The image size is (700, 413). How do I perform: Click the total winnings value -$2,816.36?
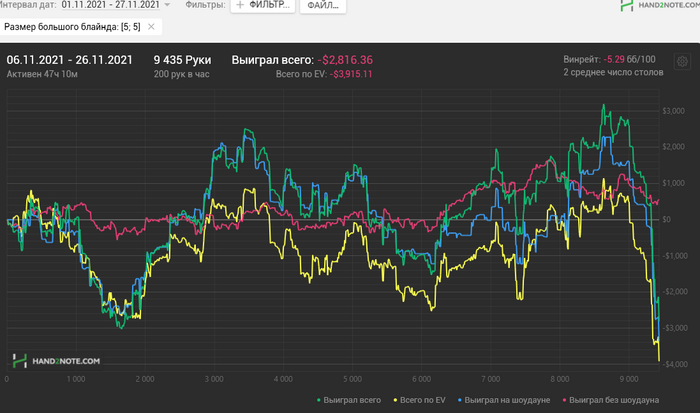345,60
